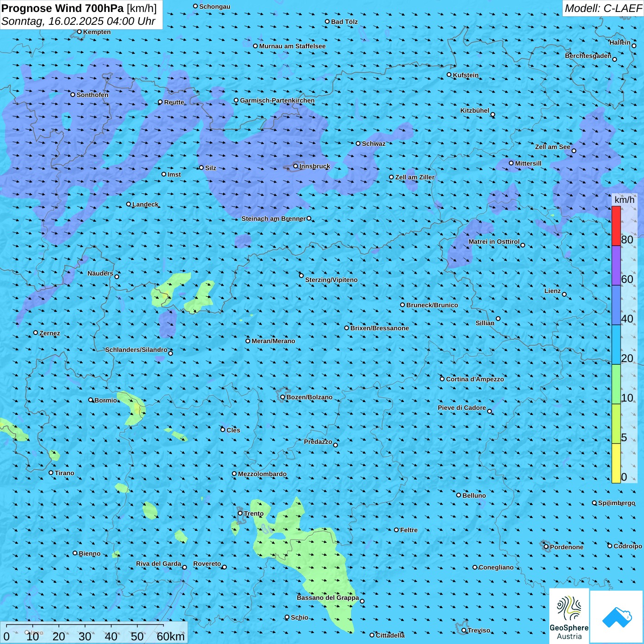Screen dimensions: 644x644
Task: Click the Kempten location dot
Action: [79, 32]
